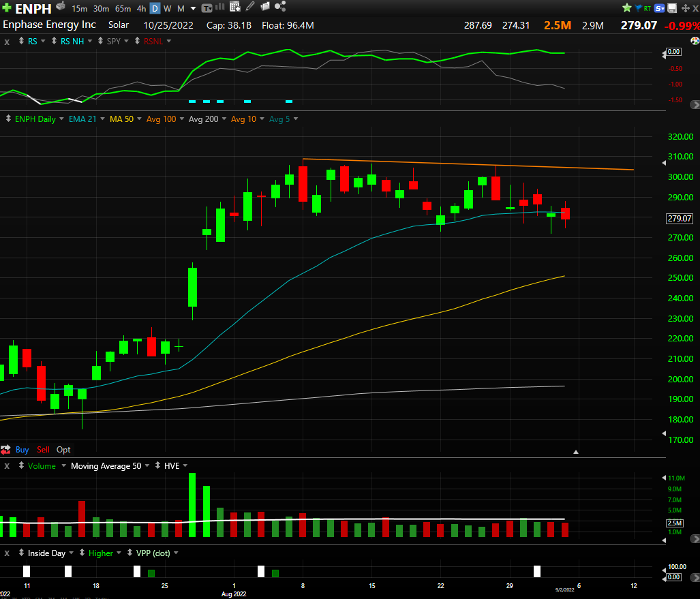Open the chart template T menu icon
Screen dimensions: 700x599
tap(207, 8)
